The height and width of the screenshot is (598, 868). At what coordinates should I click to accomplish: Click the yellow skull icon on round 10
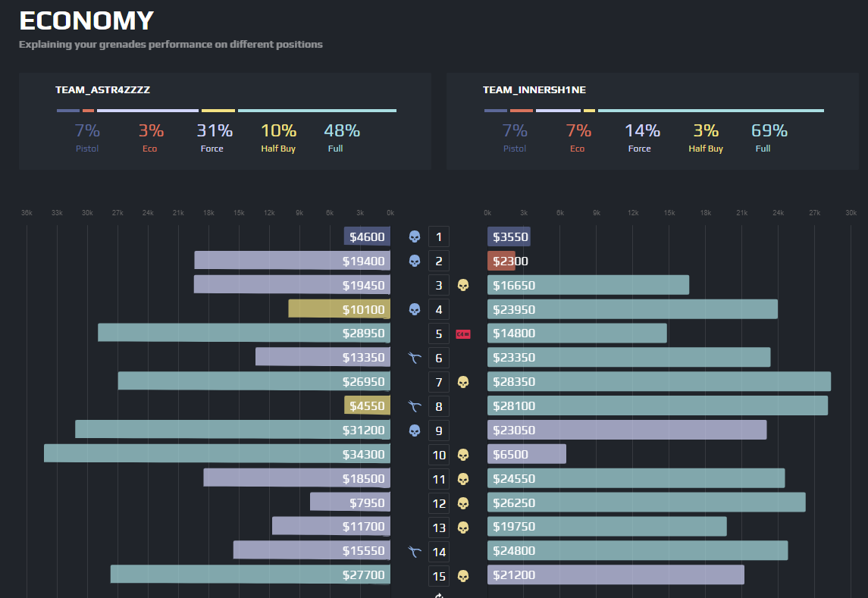tap(462, 455)
